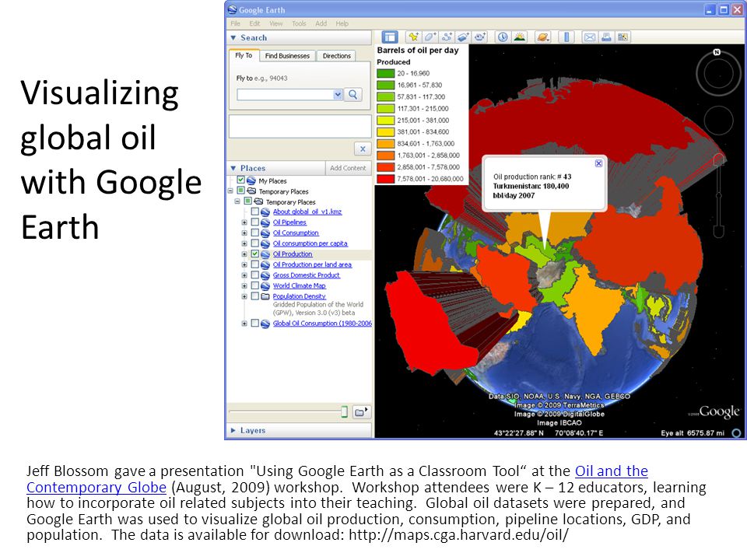Click the Email envelope icon
Viewport: 747px width, 560px height.
tap(589, 37)
